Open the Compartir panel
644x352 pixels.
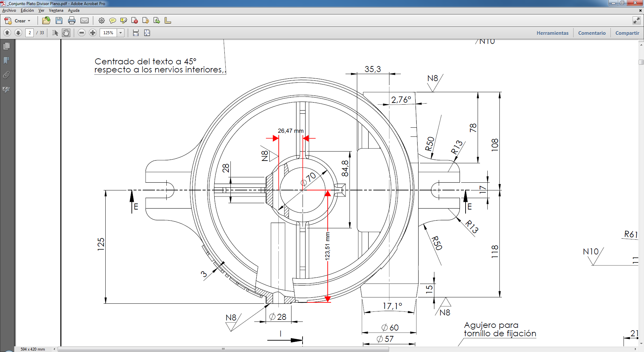[627, 33]
